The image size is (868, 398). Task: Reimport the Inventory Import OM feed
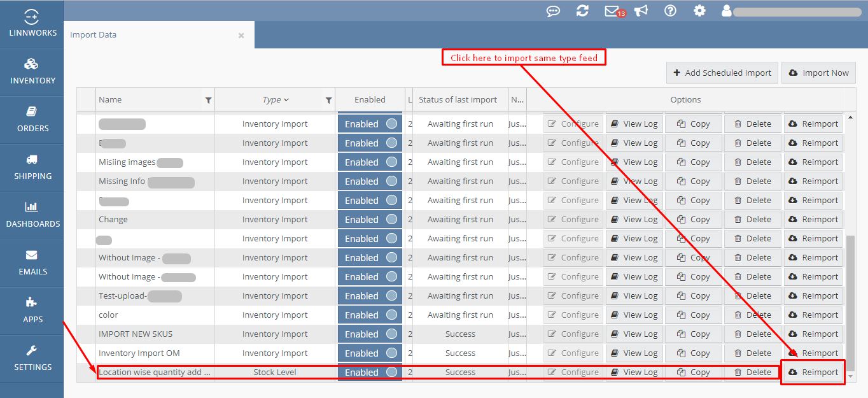(x=813, y=353)
